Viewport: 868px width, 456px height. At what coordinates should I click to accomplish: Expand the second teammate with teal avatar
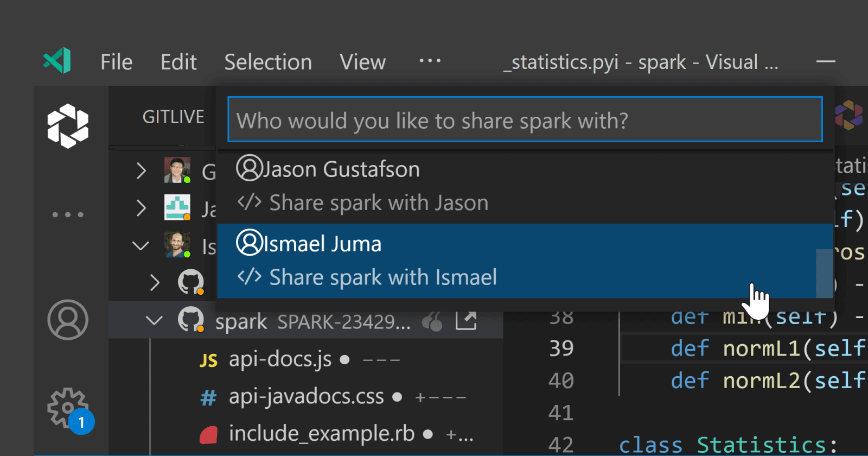[141, 208]
